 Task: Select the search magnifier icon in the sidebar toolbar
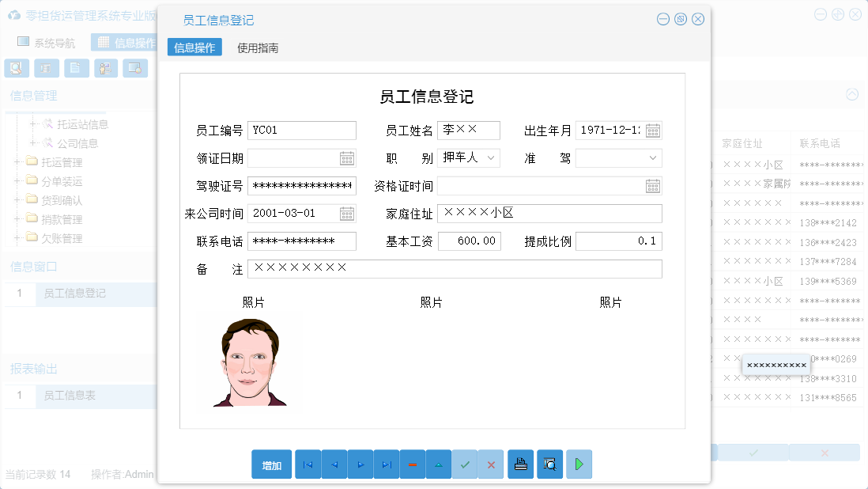pyautogui.click(x=16, y=68)
